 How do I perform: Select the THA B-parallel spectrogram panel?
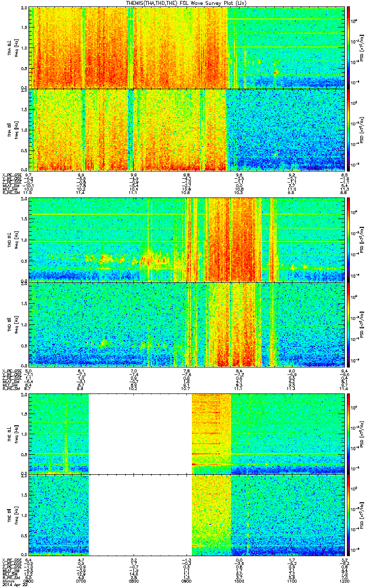point(186,129)
